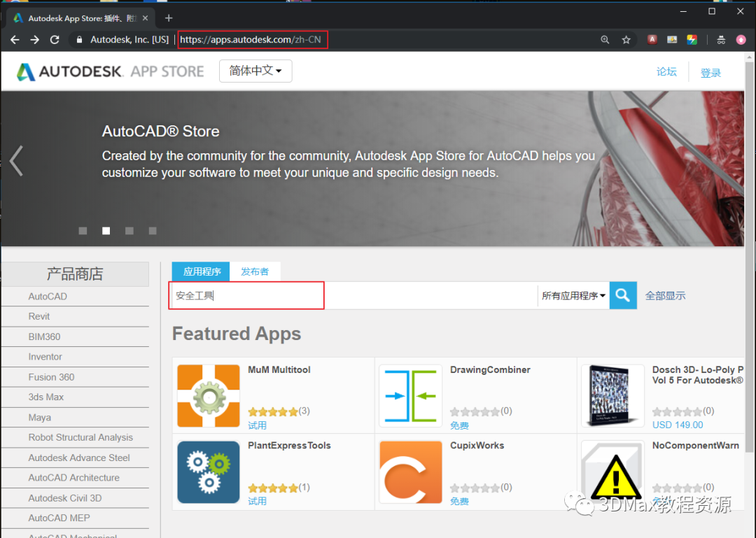Click the browser address bar URL
This screenshot has height=538, width=756.
tap(250, 40)
